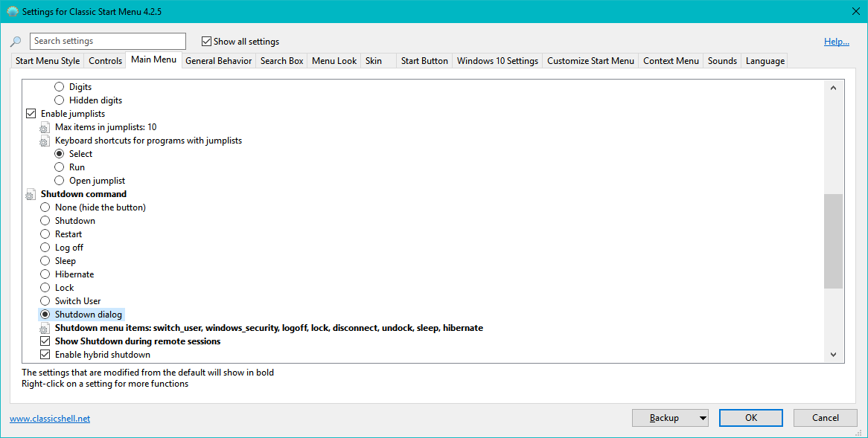This screenshot has height=438, width=868.
Task: Open the Backup dropdown arrow
Action: pos(703,418)
